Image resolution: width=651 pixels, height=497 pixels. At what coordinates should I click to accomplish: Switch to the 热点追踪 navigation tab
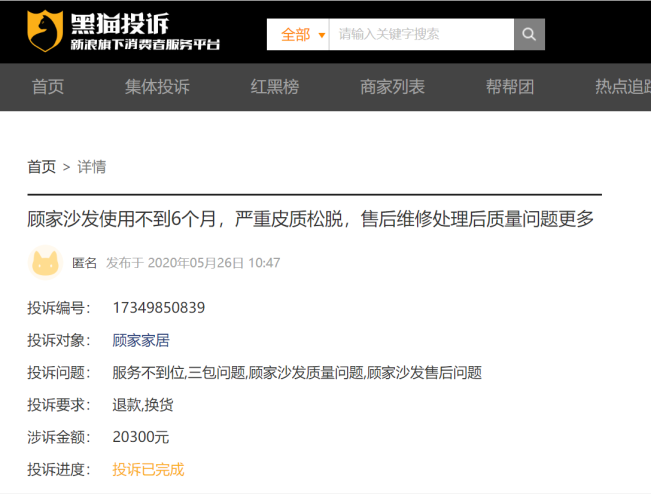tap(622, 87)
